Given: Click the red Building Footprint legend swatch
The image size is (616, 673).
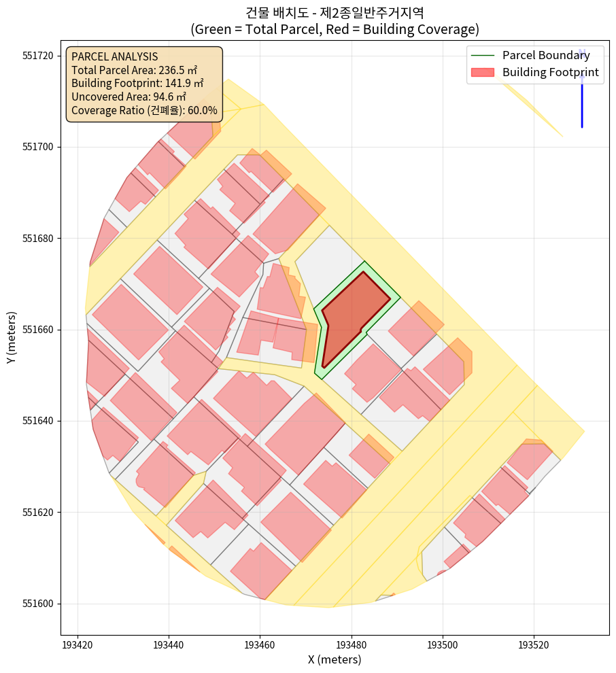Looking at the screenshot, I should pyautogui.click(x=482, y=72).
